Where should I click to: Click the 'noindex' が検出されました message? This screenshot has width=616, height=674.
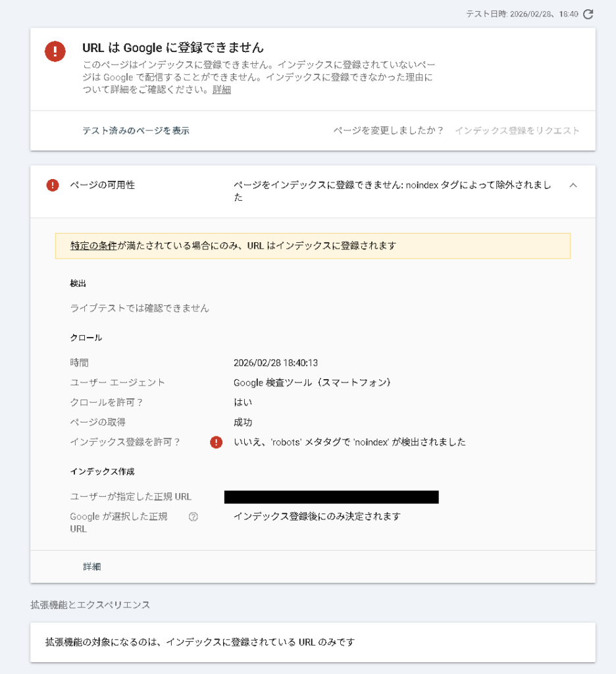(349, 442)
